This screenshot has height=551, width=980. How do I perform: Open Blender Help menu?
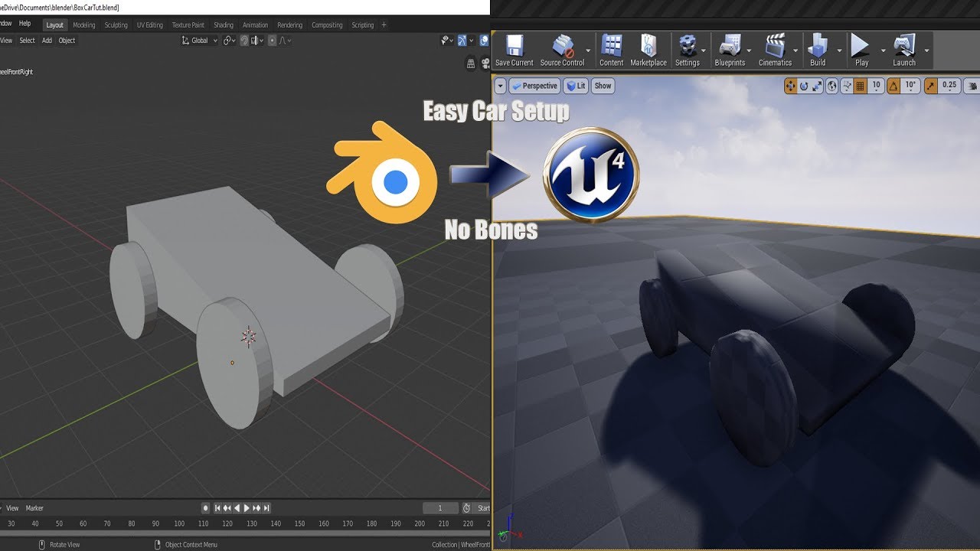(x=24, y=24)
